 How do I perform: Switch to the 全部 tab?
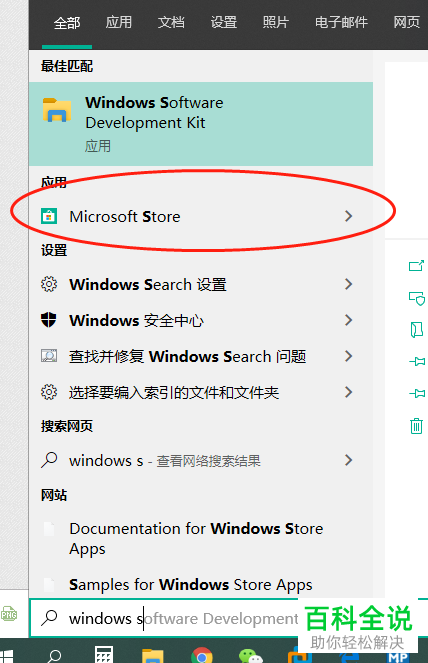tap(67, 23)
